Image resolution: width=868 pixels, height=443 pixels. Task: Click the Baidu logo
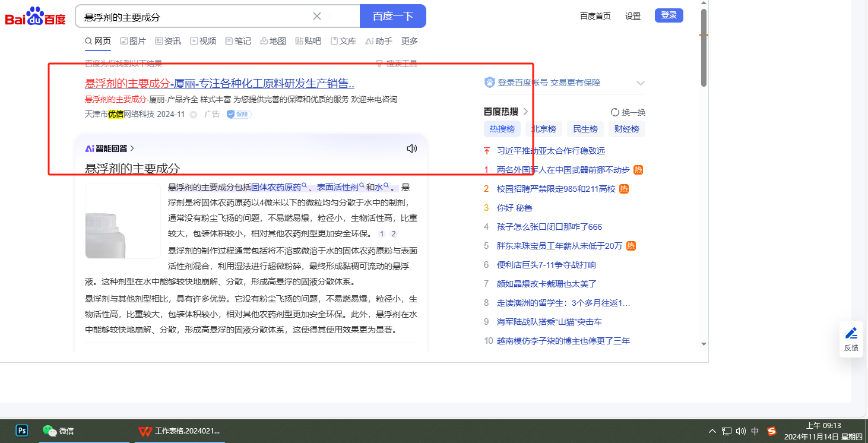pos(36,17)
